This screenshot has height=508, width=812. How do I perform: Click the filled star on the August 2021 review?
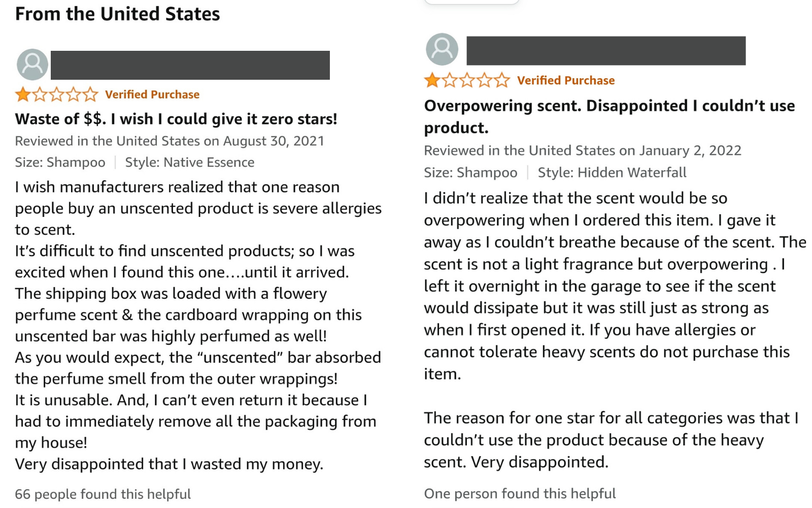pyautogui.click(x=22, y=94)
